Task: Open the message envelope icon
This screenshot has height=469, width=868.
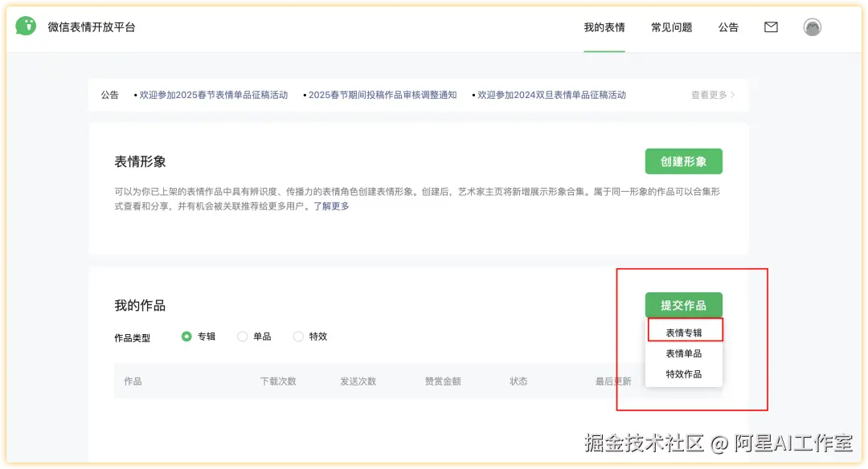Action: (x=771, y=27)
